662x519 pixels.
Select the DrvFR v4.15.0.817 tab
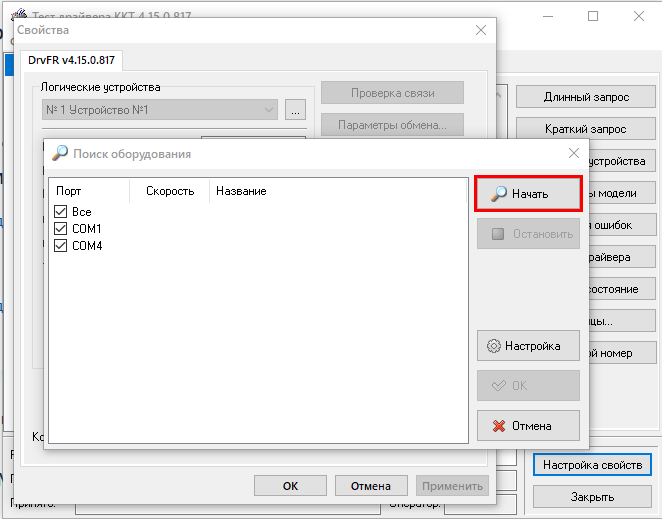coord(71,61)
